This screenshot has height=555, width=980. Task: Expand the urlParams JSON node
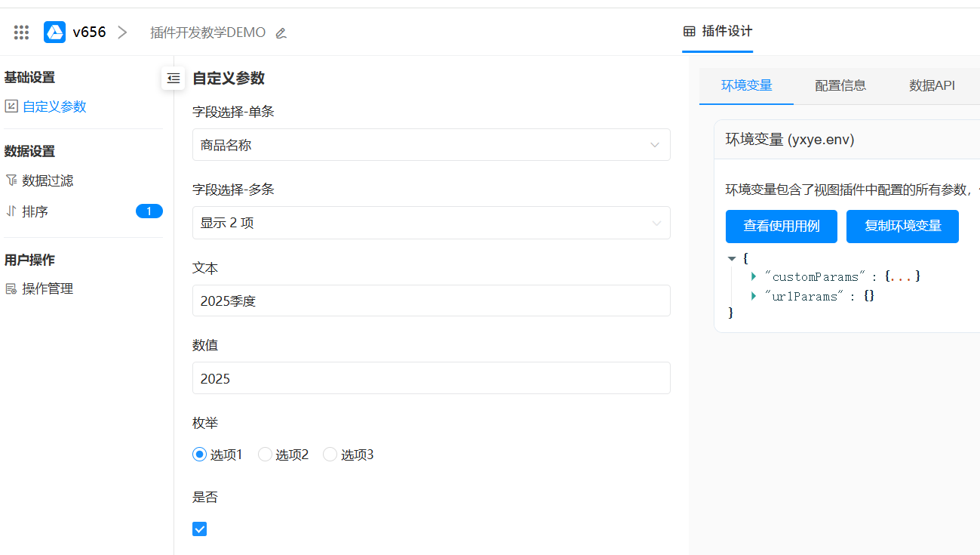click(754, 296)
